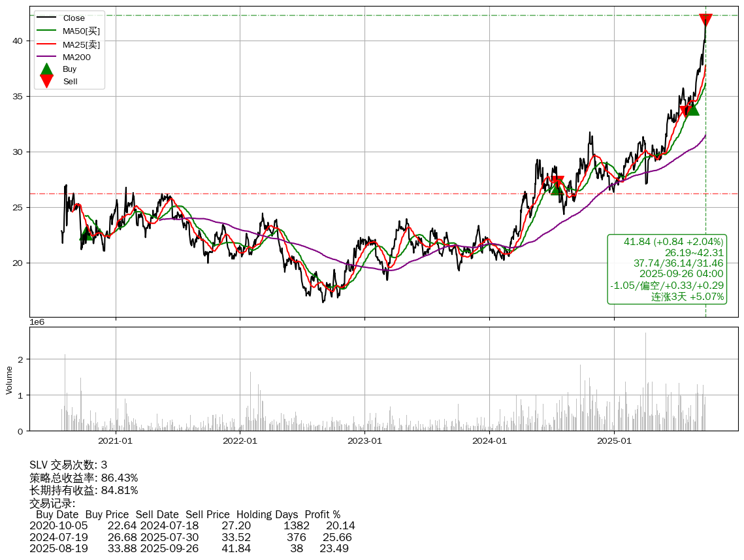Click the tallest volume bar in 2025
This screenshot has width=744, height=560.
(645, 334)
